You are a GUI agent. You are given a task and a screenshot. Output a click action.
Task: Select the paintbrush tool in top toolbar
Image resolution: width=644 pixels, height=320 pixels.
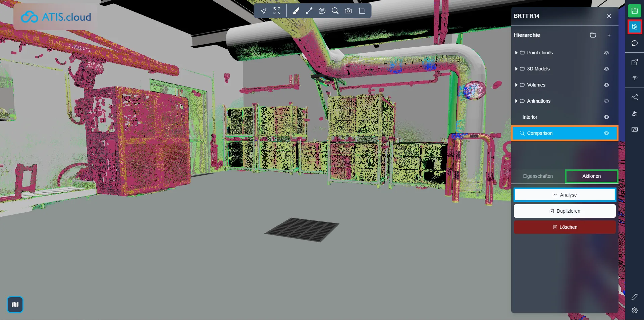296,11
